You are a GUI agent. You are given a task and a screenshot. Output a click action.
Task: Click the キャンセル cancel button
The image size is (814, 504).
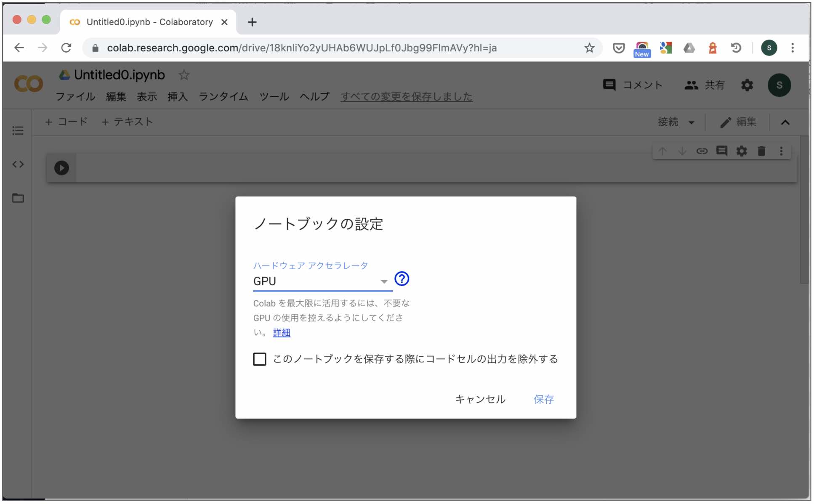pos(480,399)
